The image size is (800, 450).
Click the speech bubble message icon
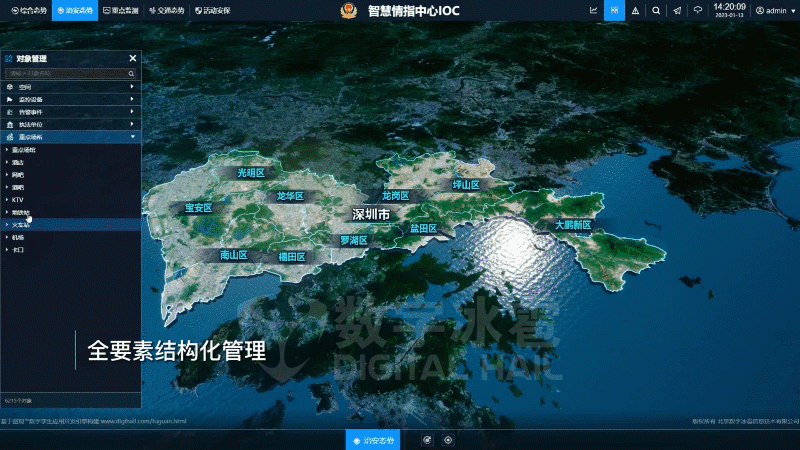(697, 10)
